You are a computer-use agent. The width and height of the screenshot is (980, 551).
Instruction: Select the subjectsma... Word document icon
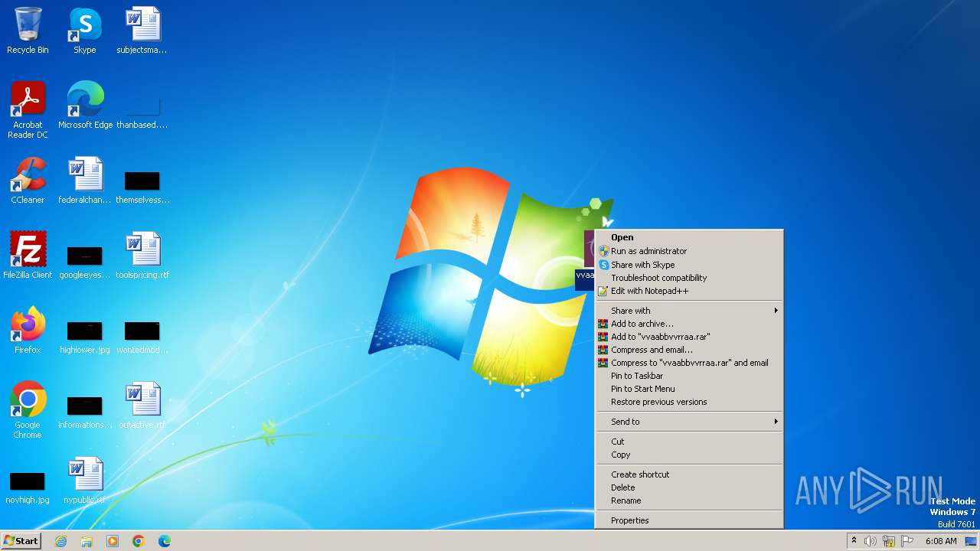pos(142,31)
